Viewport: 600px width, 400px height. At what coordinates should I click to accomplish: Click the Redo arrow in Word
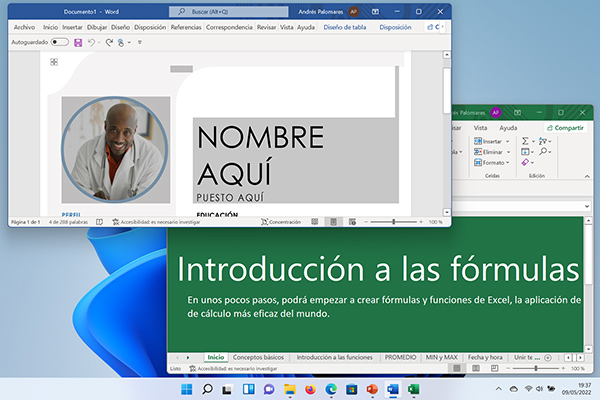(109, 42)
